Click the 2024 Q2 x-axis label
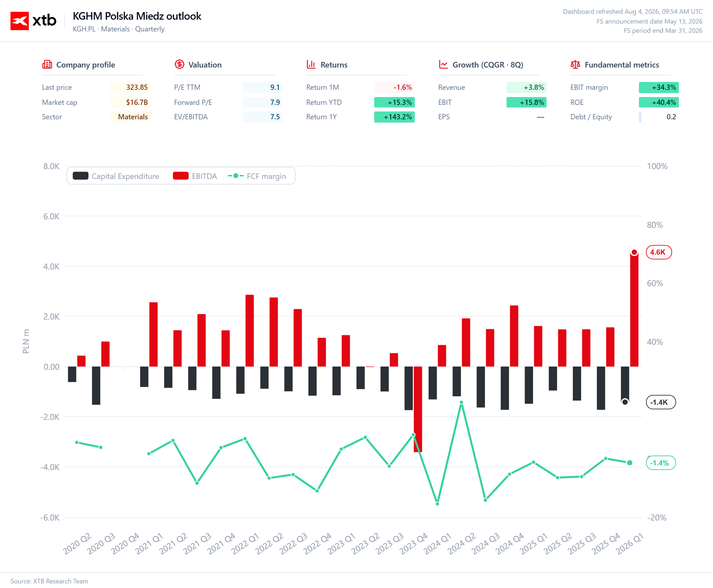This screenshot has width=713, height=588. tap(462, 543)
